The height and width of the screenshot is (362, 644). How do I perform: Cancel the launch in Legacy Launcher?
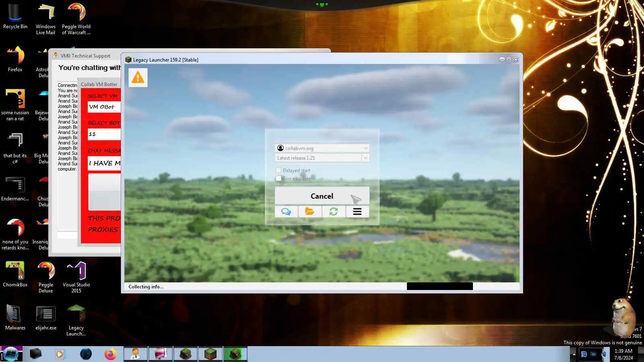tap(322, 196)
